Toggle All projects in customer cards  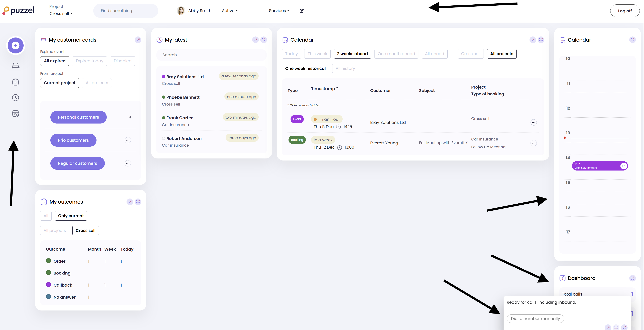coord(97,83)
